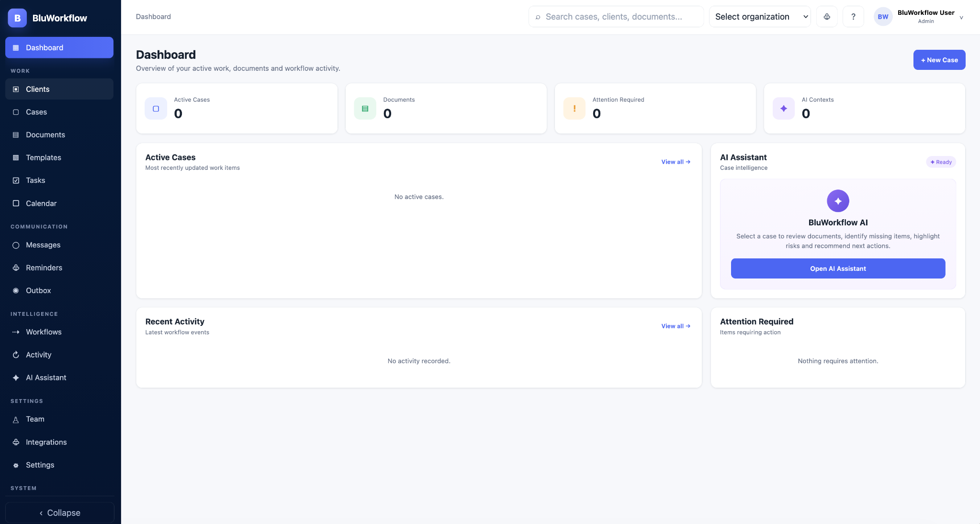Click the Activity refresh icon in sidebar
The image size is (980, 524).
(16, 355)
